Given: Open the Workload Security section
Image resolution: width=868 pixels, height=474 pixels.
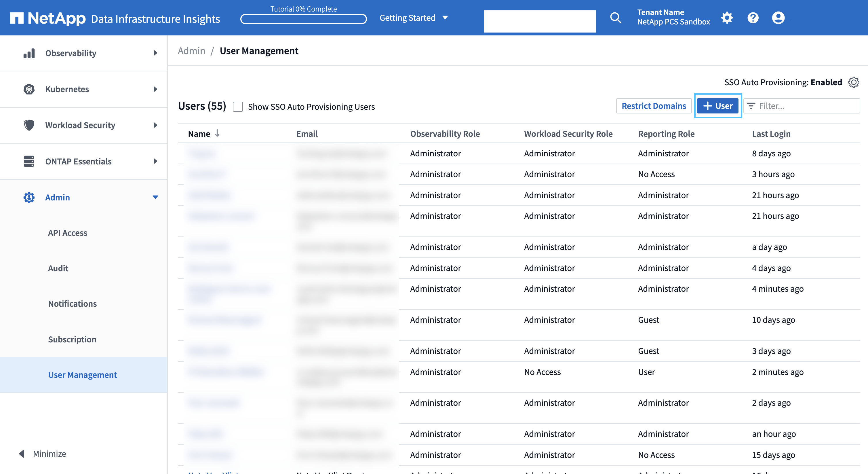Looking at the screenshot, I should coord(90,125).
